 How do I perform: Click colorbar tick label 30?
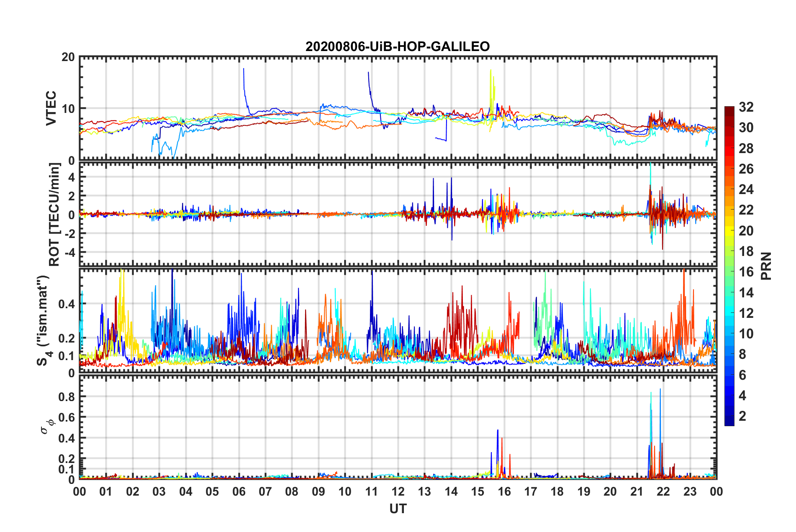click(746, 128)
